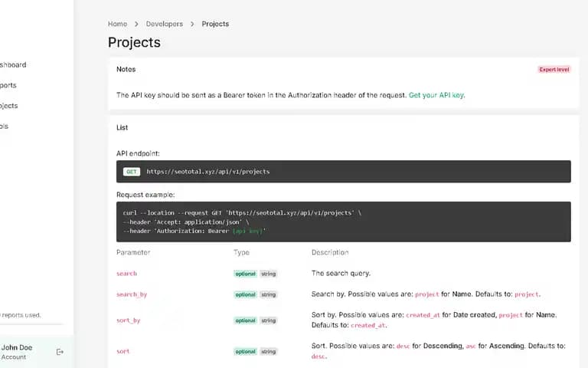Click the string badge in search_by row
The height and width of the screenshot is (368, 588).
point(269,294)
